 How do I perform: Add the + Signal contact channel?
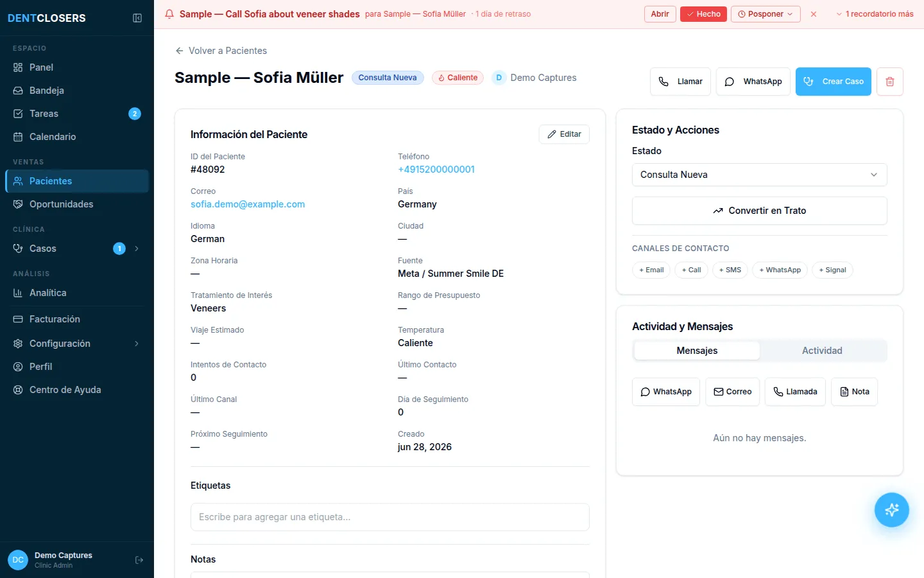(x=832, y=270)
